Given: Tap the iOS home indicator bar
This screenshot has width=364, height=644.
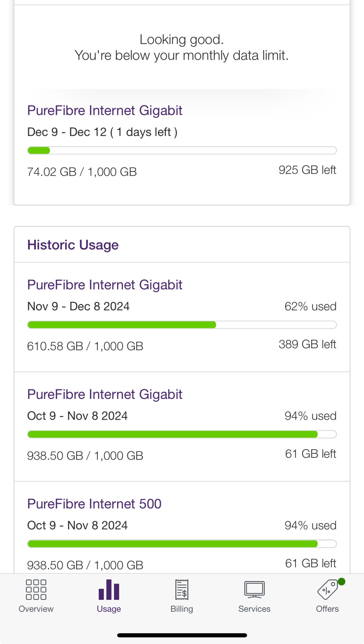Looking at the screenshot, I should pos(182,635).
